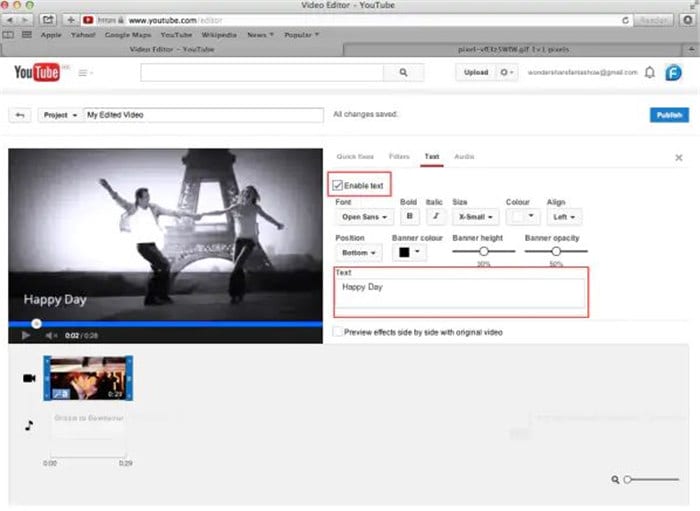Click the Upload button

click(x=475, y=72)
